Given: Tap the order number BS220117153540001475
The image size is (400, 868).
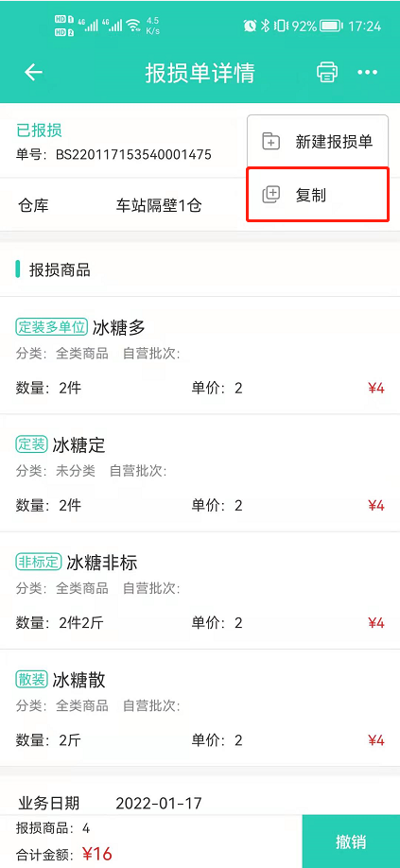Looking at the screenshot, I should 134,154.
